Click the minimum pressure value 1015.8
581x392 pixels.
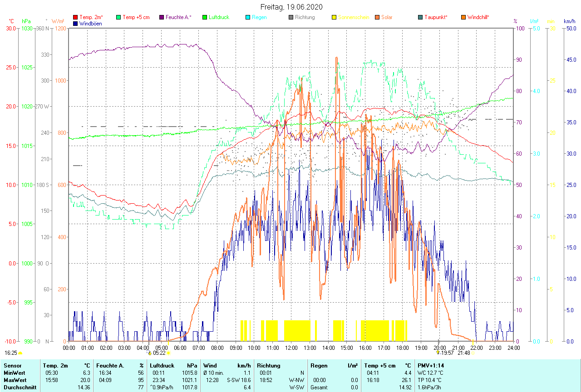coord(190,372)
